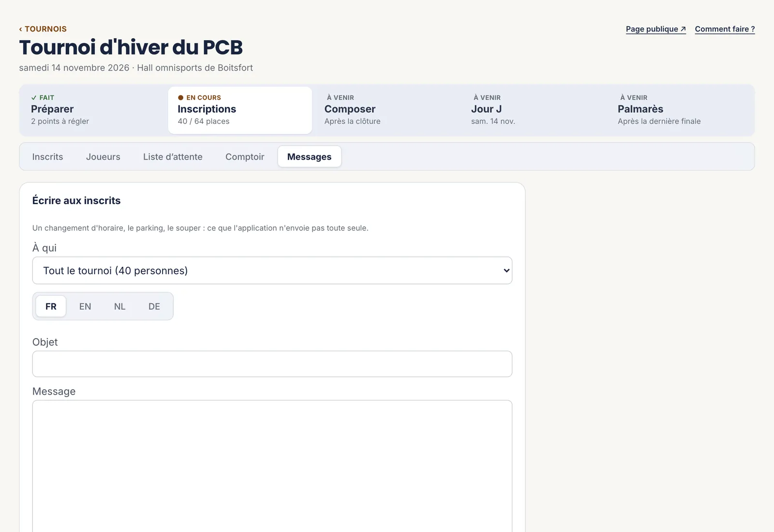This screenshot has width=774, height=532.
Task: Switch to the Joueurs tab
Action: 103,157
